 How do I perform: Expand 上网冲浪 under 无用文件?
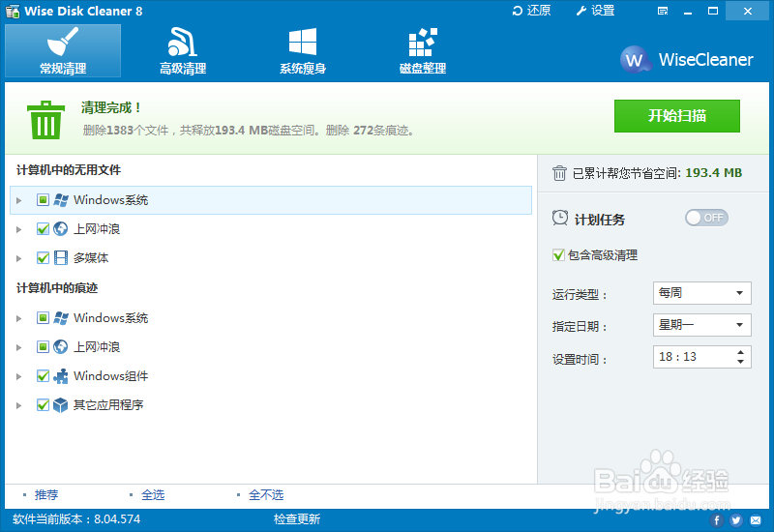pos(18,229)
